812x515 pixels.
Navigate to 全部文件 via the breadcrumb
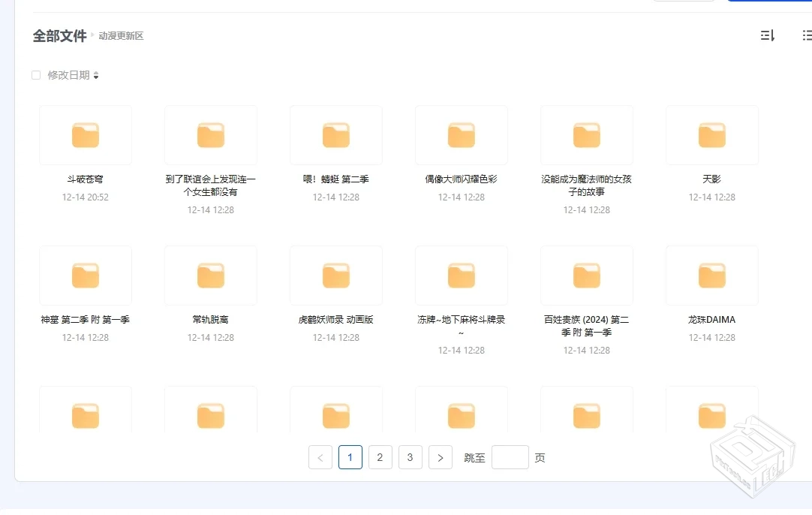point(60,35)
